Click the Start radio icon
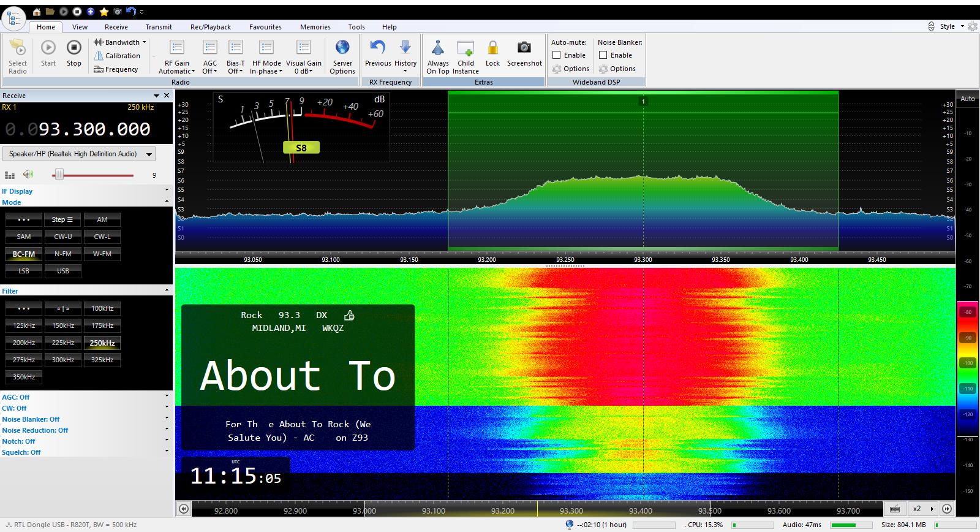The height and width of the screenshot is (532, 980). tap(48, 48)
